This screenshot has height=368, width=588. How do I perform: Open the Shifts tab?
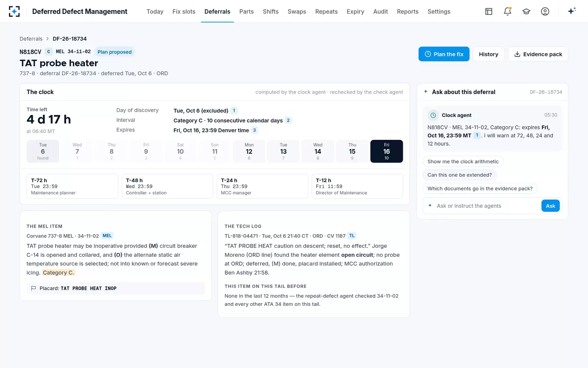click(x=271, y=11)
